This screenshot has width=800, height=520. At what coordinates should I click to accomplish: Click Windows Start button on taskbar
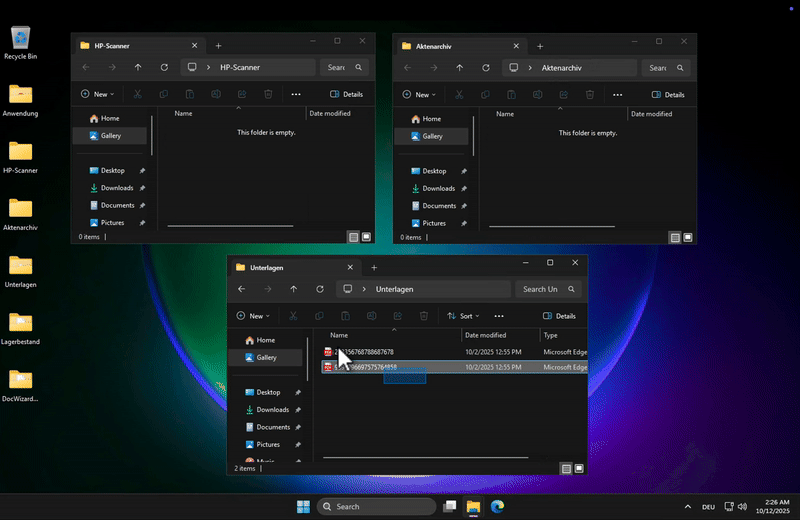click(x=303, y=506)
